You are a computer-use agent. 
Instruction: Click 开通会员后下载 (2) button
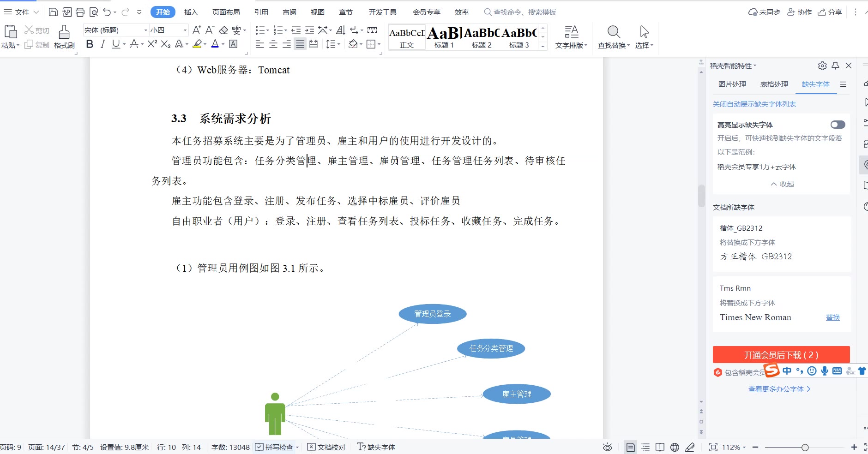click(781, 355)
